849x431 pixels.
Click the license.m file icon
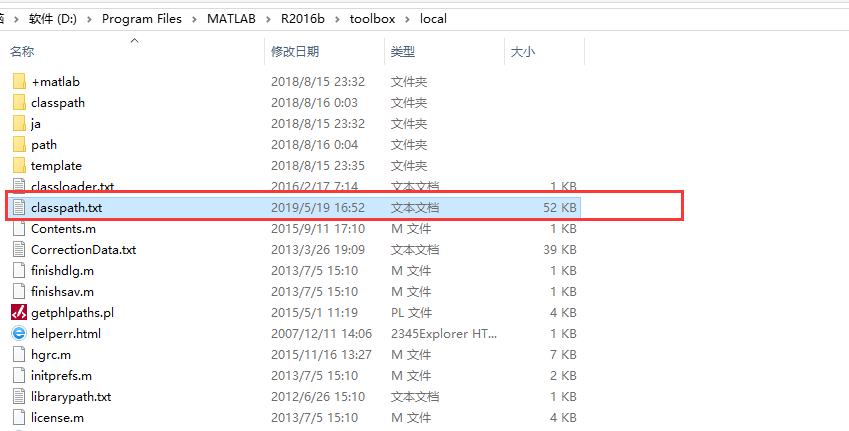[19, 417]
